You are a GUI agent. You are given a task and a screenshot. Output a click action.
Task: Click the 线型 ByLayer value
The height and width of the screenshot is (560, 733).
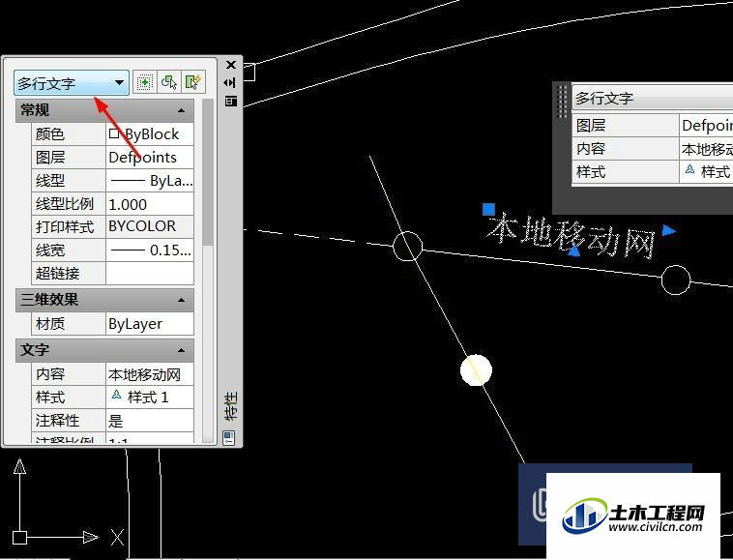150,181
